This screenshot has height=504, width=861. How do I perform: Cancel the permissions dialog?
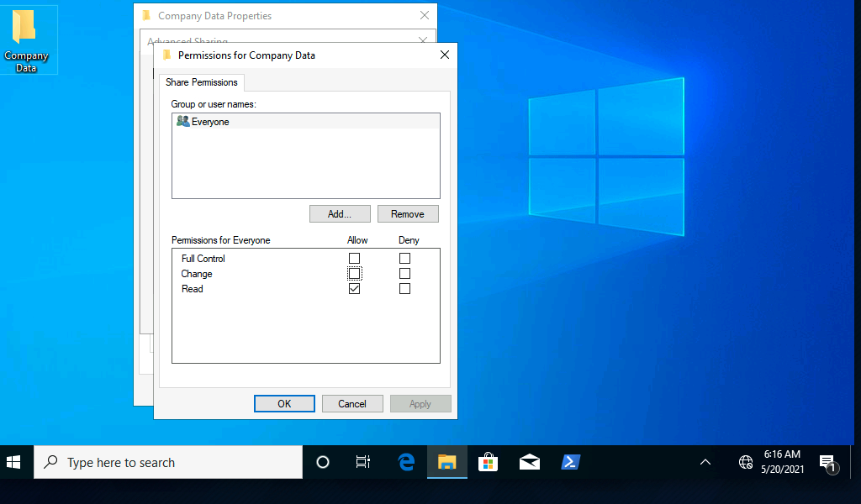352,404
